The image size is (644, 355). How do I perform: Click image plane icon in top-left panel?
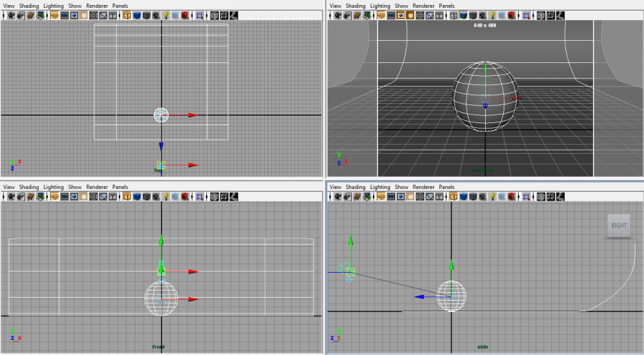[x=41, y=15]
